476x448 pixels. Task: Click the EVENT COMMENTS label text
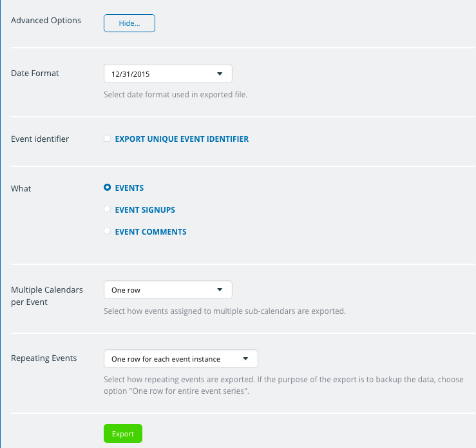151,231
